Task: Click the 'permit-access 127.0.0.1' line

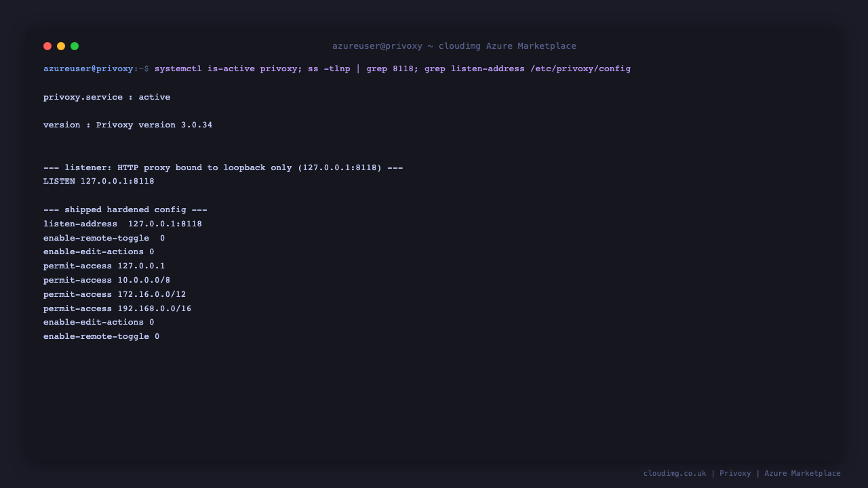Action: [104, 266]
